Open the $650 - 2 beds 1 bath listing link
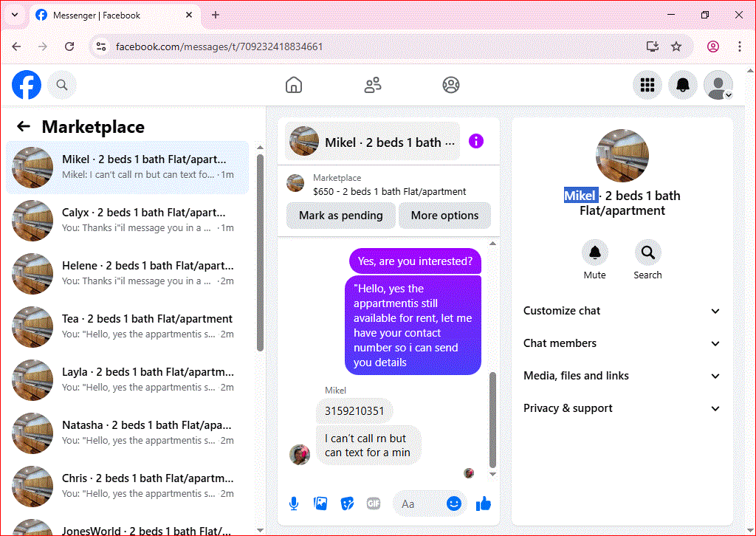This screenshot has height=536, width=756. pyautogui.click(x=390, y=191)
